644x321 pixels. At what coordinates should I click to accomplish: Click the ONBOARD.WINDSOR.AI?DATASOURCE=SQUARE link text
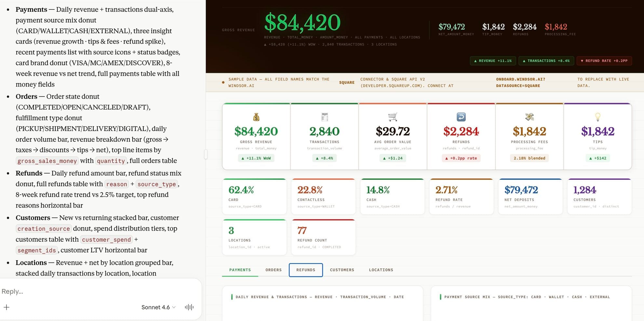pyautogui.click(x=520, y=82)
